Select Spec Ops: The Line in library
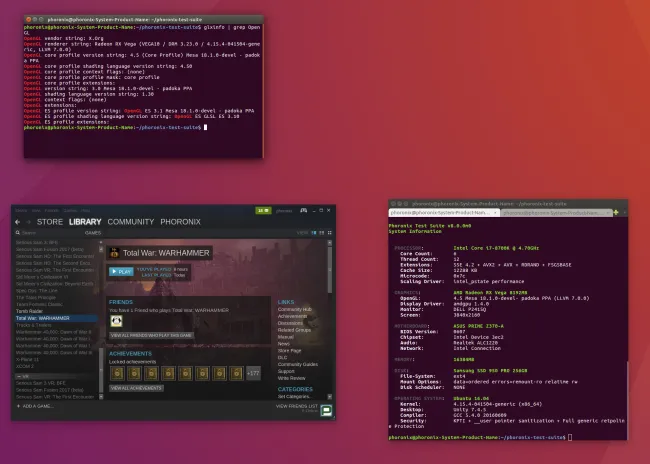Image resolution: width=650 pixels, height=464 pixels. pos(37,291)
